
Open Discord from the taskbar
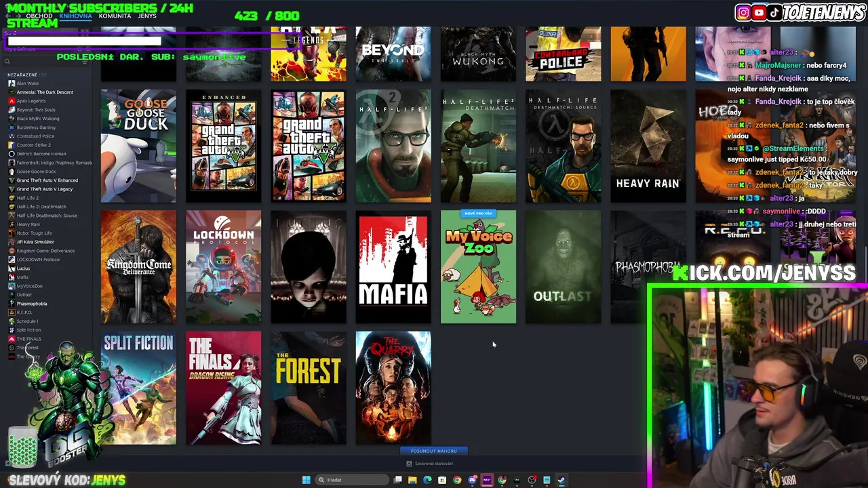[x=472, y=480]
